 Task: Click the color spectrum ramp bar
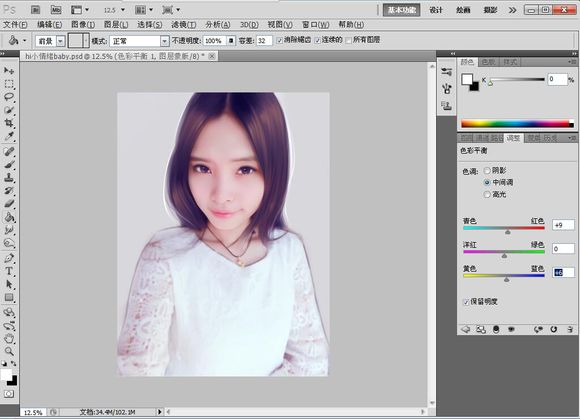click(517, 124)
